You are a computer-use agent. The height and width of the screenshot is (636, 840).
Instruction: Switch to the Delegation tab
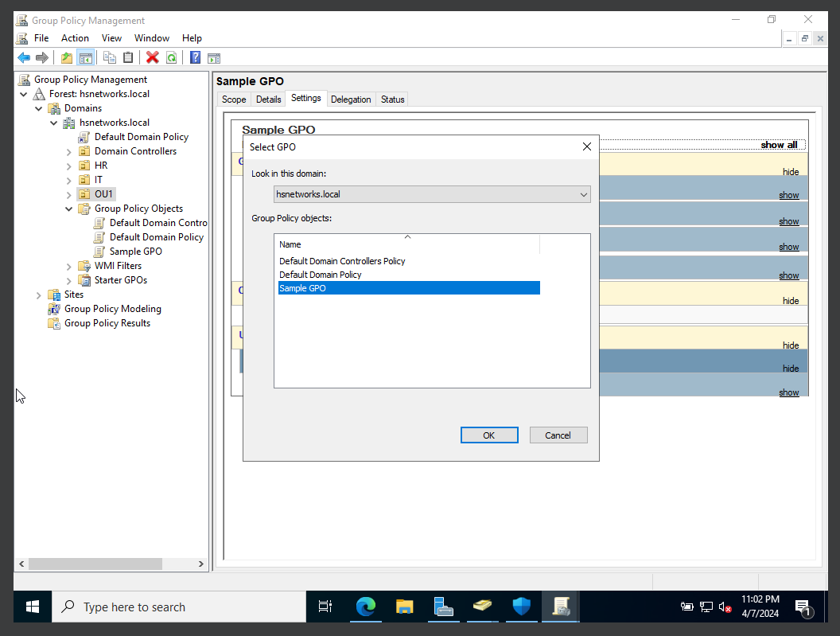(351, 99)
